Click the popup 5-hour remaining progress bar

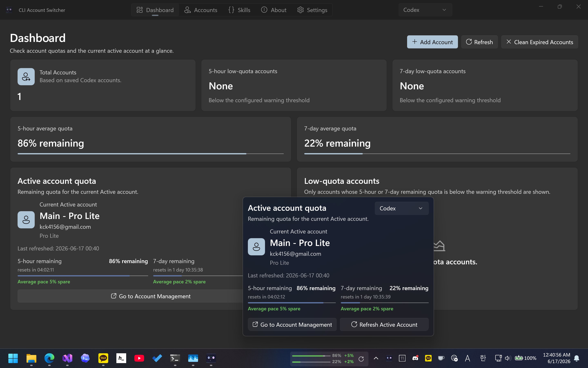(292, 303)
